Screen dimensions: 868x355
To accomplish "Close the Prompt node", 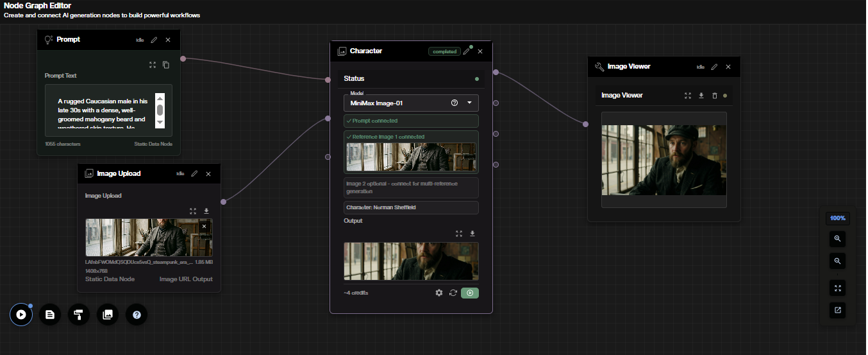I will 168,40.
